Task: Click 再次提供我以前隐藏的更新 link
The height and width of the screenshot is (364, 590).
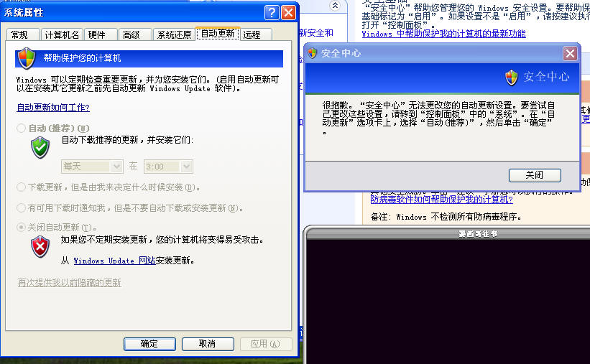Action: [70, 282]
